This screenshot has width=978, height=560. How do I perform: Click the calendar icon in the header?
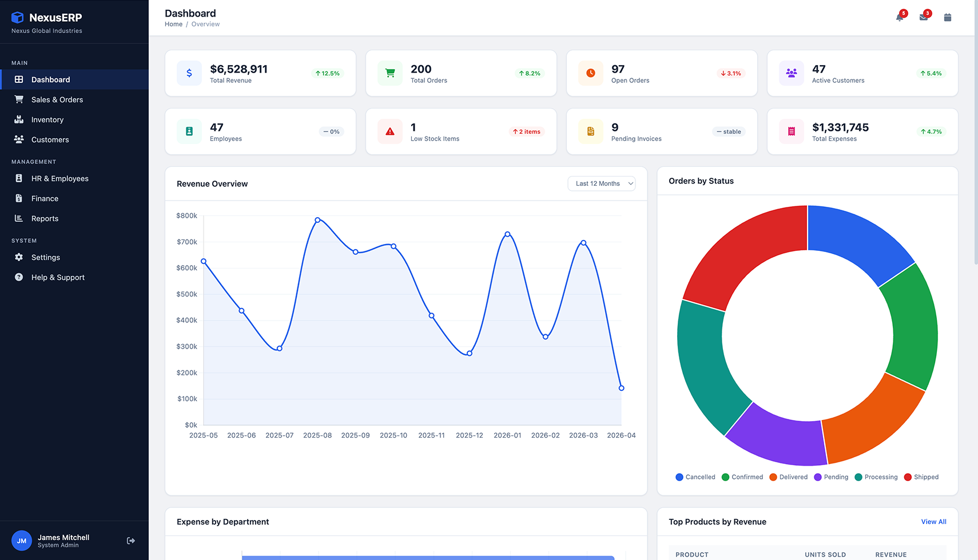pos(947,17)
